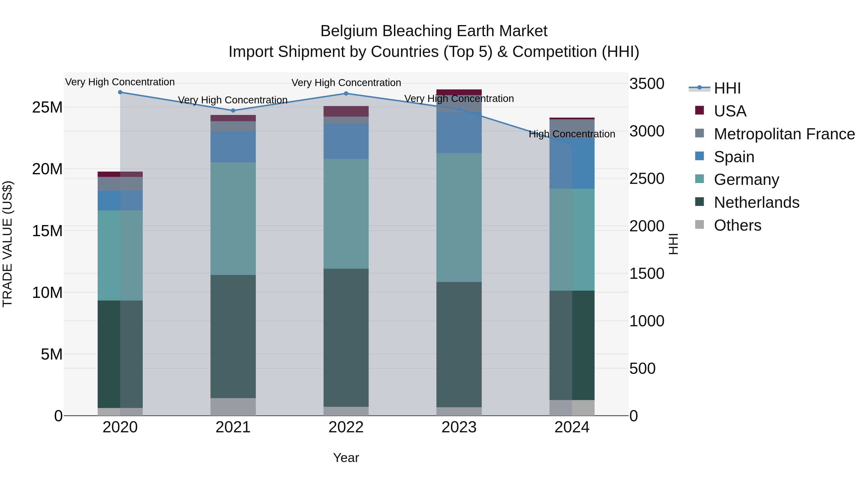Toggle the Netherlands legend entry

coord(747,202)
